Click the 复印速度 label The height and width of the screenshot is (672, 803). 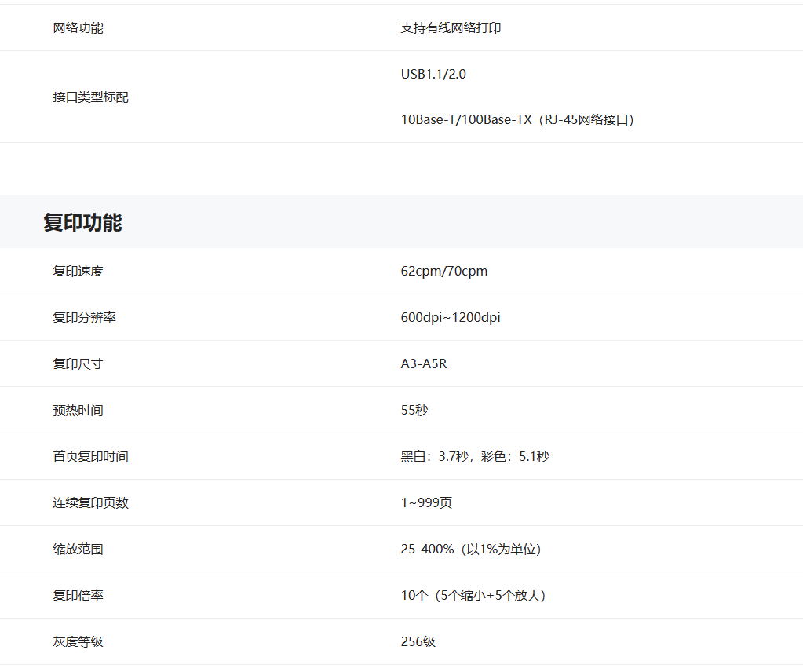pos(78,272)
